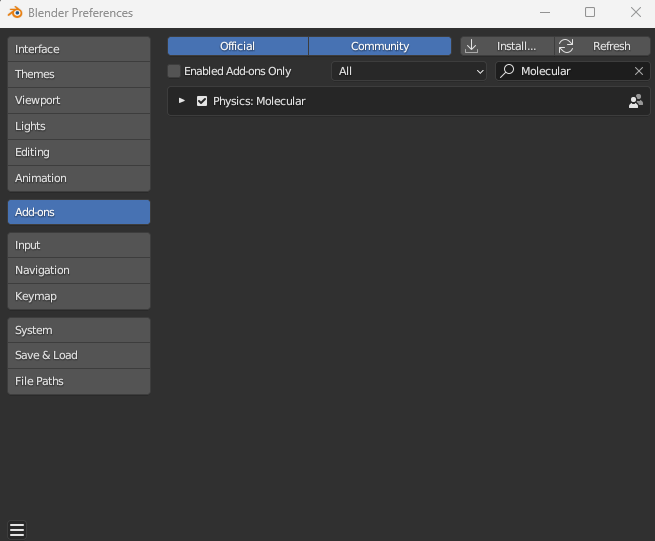This screenshot has height=541, width=655.
Task: Open the preferences hamburger menu
Action: point(17,530)
